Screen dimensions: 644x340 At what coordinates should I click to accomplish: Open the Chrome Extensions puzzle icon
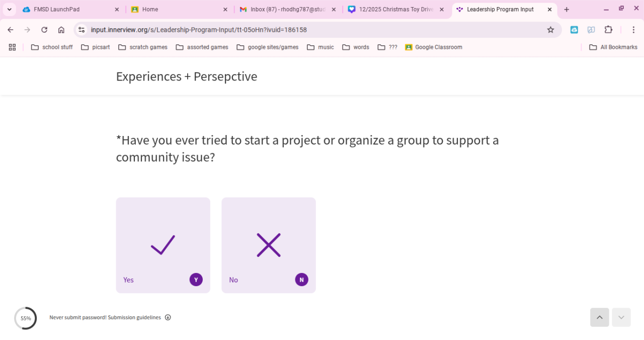coord(608,30)
